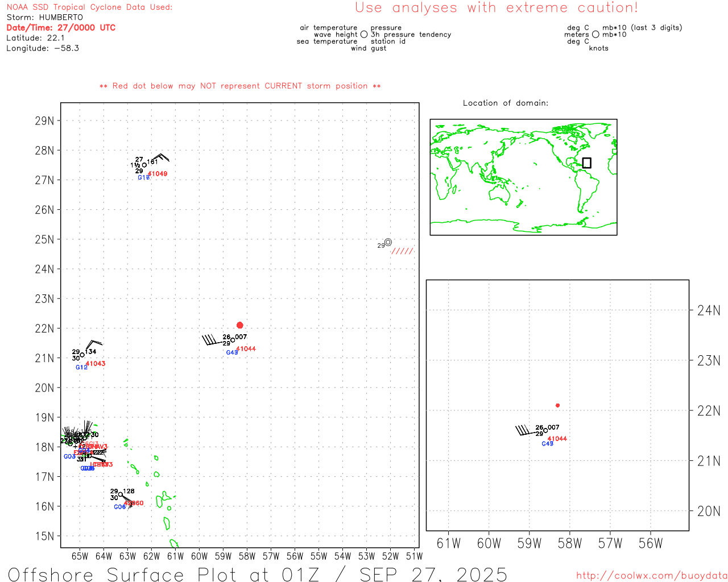Click station circle for 41044 on main map
This screenshot has height=582, width=728.
tap(233, 340)
